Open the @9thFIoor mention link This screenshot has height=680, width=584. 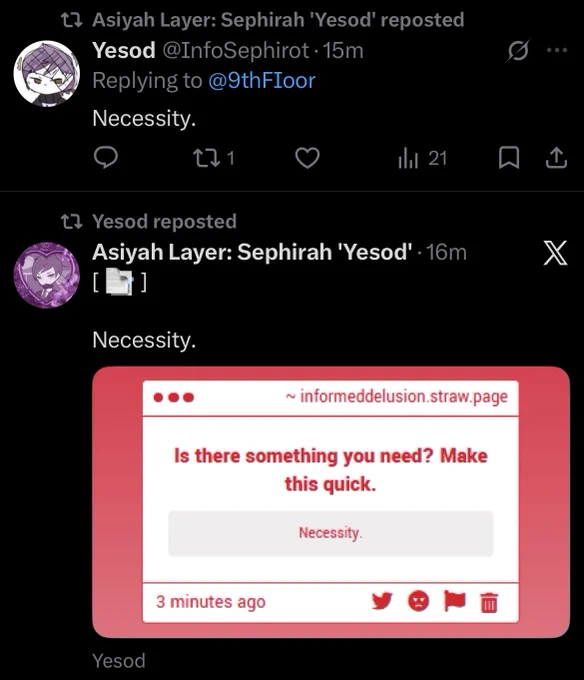click(262, 81)
